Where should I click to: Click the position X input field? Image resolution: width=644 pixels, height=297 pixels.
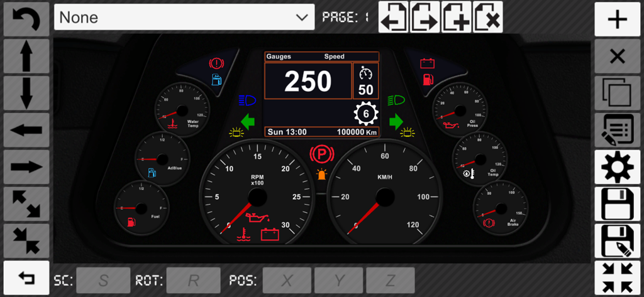(x=287, y=281)
